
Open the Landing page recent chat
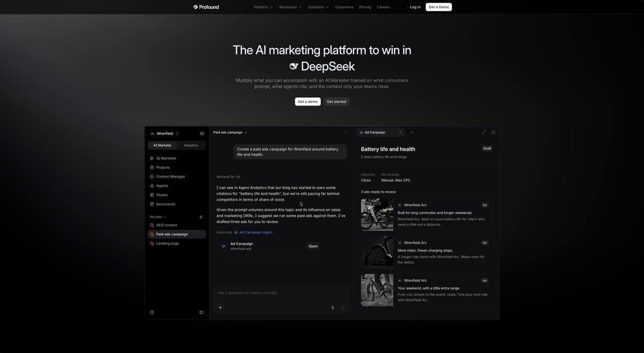pos(177,243)
